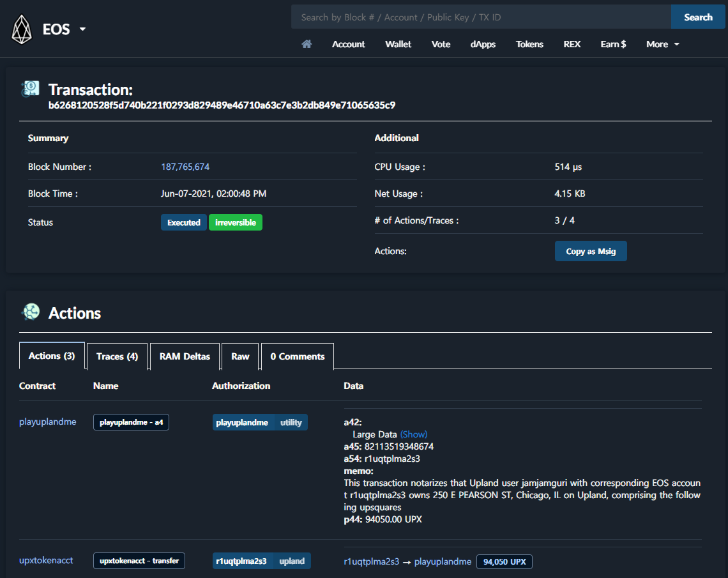Open the dApps menu item
Image resolution: width=728 pixels, height=578 pixels.
tap(483, 44)
